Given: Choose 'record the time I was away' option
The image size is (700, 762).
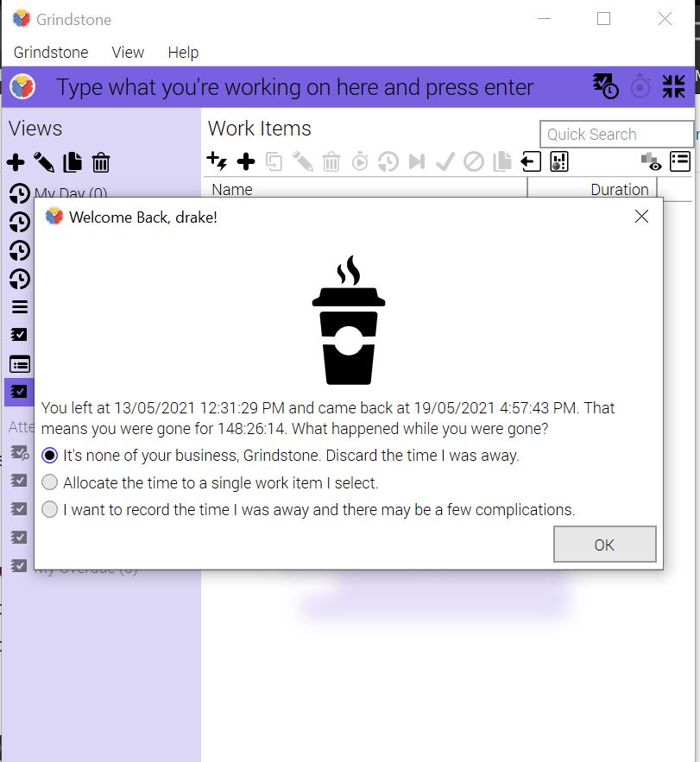Looking at the screenshot, I should [50, 509].
